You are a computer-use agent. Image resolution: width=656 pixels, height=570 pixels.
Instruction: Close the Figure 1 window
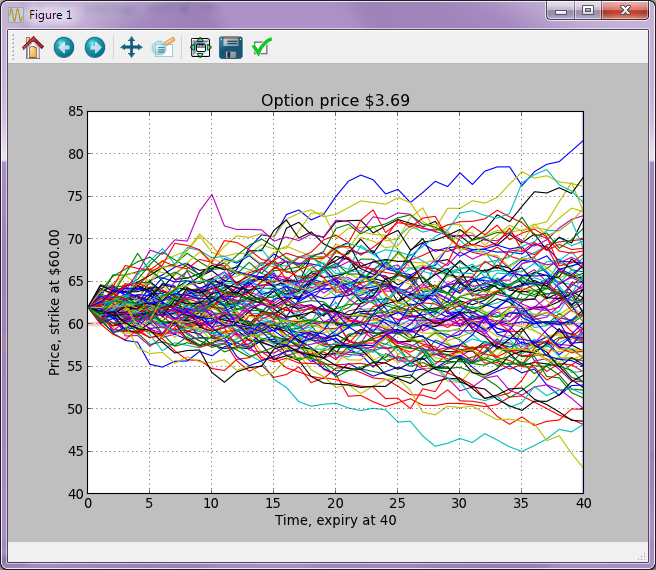(x=625, y=10)
